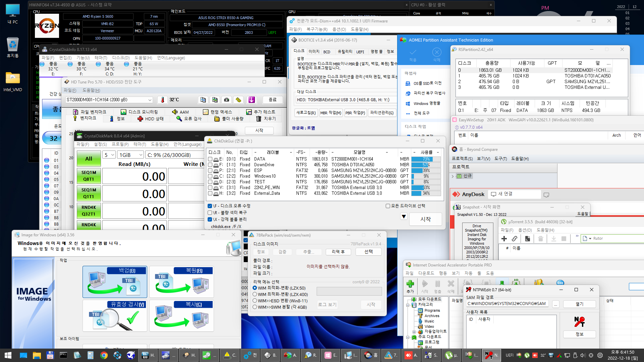Select disk 2 SAMSUNG row in RSPartition
Screen dimensions: 644x362
pyautogui.click(x=535, y=82)
